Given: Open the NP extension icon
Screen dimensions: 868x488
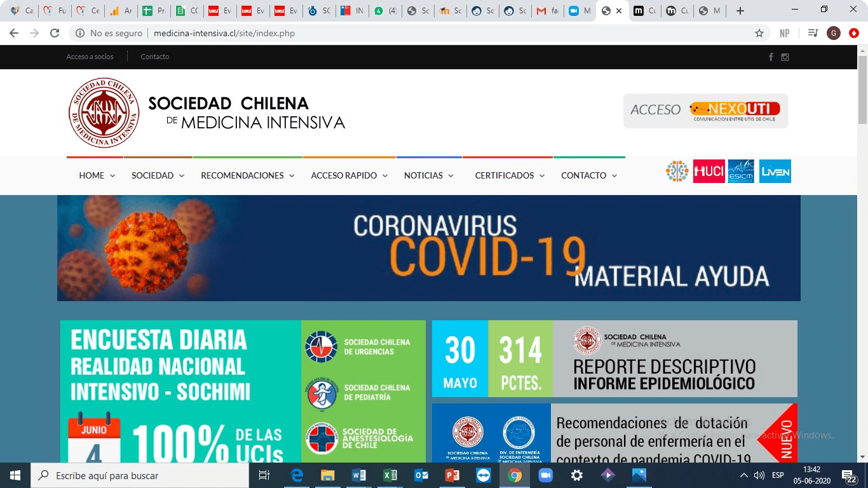Looking at the screenshot, I should pos(785,33).
